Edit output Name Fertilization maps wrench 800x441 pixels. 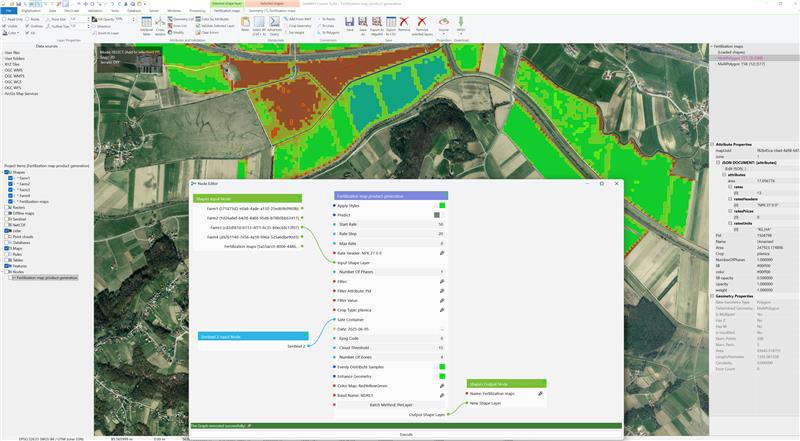point(540,394)
